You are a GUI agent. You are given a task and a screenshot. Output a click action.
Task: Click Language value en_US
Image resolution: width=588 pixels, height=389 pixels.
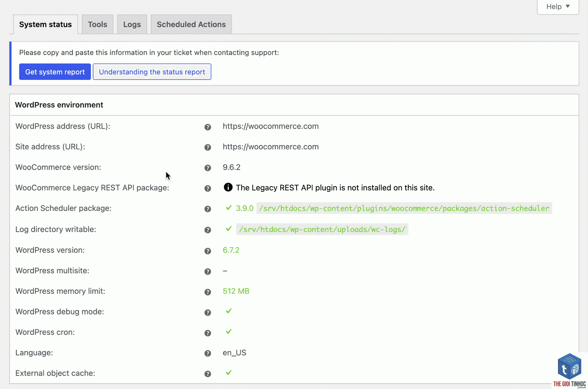point(234,353)
